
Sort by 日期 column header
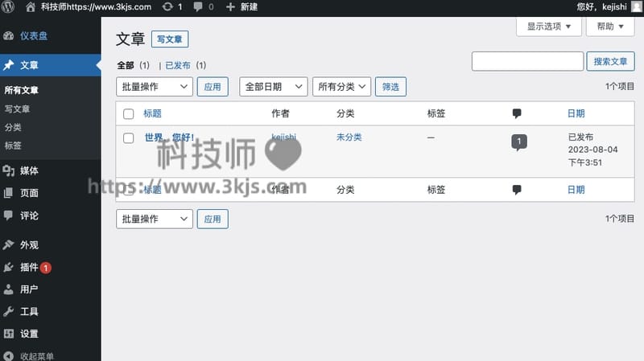[x=576, y=113]
